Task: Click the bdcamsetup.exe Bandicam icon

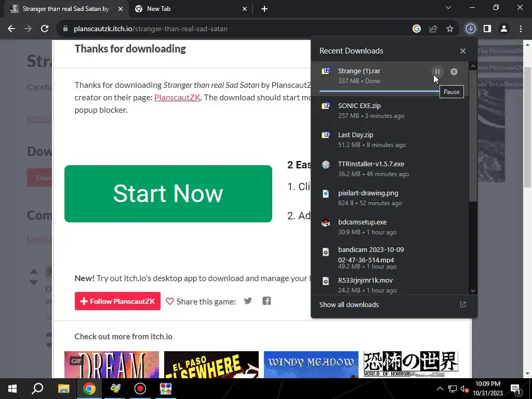Action: point(326,223)
